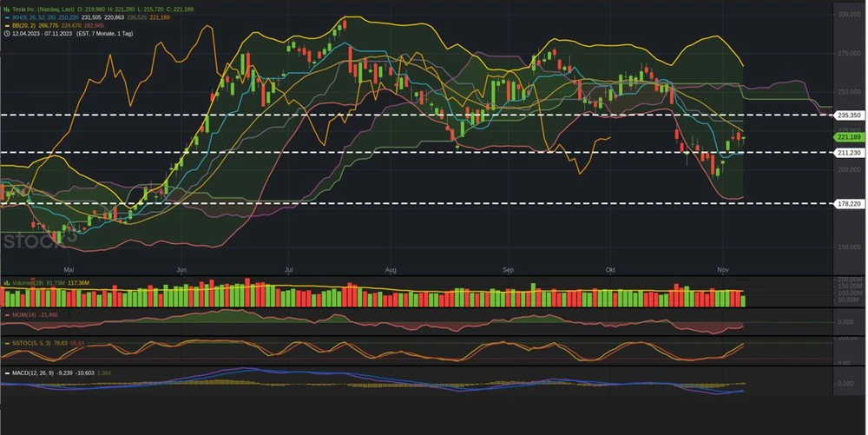Click the MACD value -9,239
Image resolution: width=868 pixels, height=435 pixels.
[x=64, y=373]
